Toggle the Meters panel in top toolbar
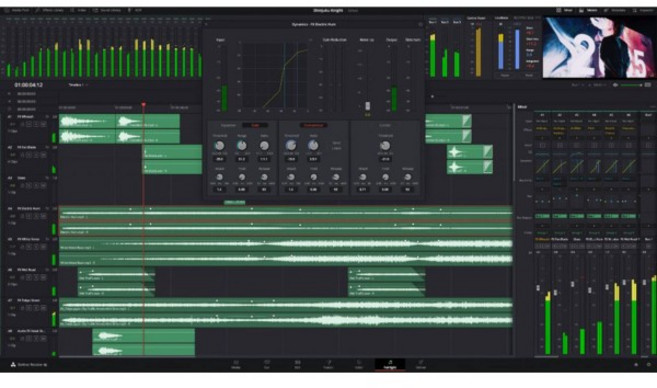The width and height of the screenshot is (657, 388). point(588,10)
